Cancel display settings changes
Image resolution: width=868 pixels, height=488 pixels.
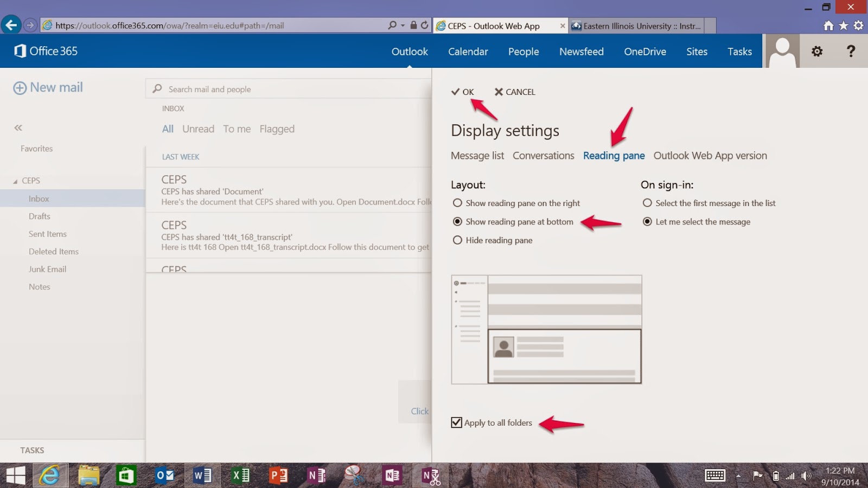click(515, 92)
